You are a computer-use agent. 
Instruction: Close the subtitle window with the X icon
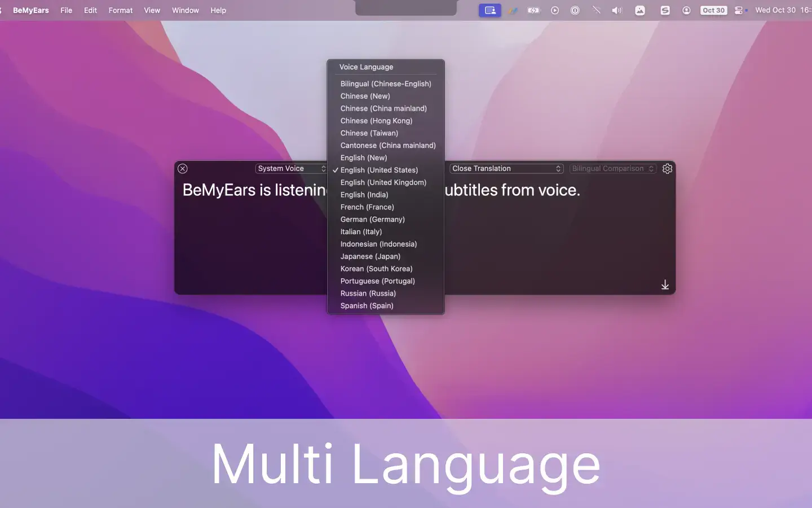(x=183, y=169)
